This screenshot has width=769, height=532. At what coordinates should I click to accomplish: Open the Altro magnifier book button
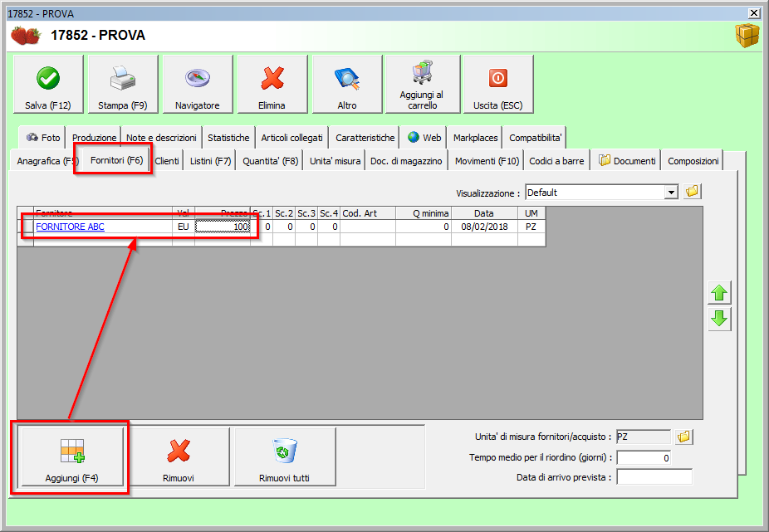click(347, 85)
